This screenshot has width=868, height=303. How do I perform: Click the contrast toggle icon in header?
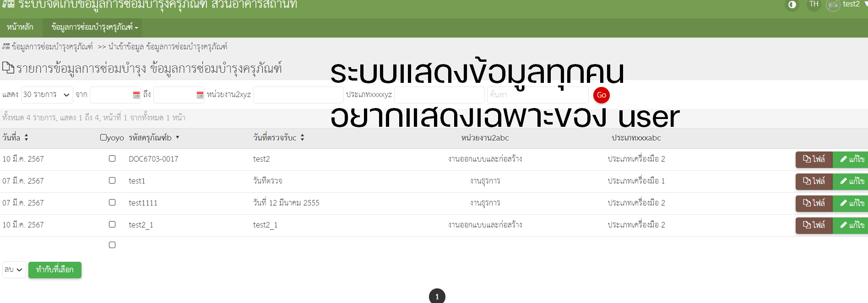click(x=792, y=5)
